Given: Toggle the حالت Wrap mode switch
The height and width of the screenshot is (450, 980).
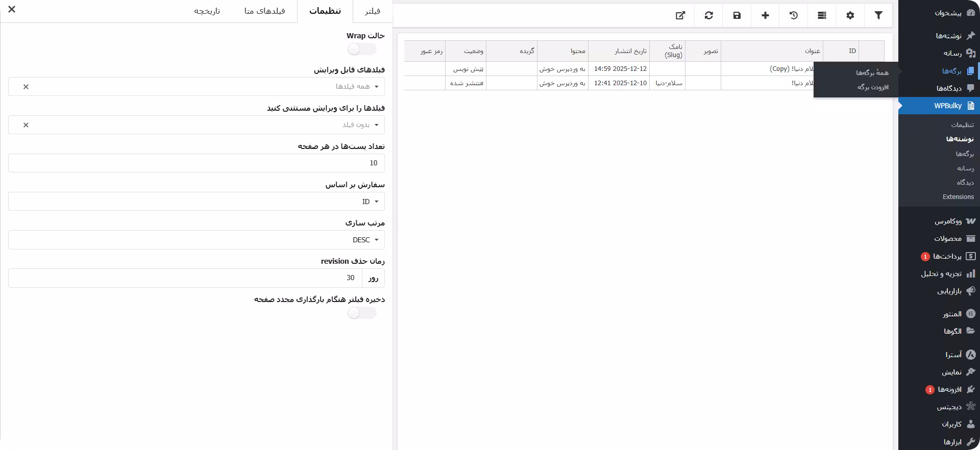Looking at the screenshot, I should [x=362, y=49].
